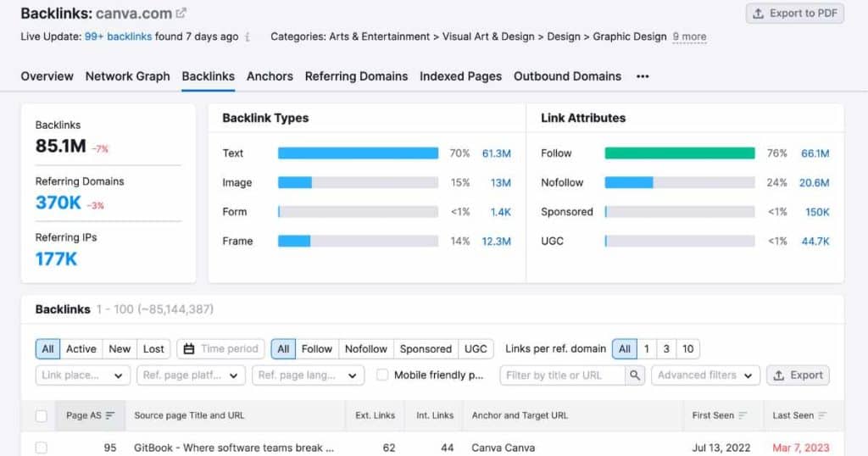Click the Export to PDF button
The height and width of the screenshot is (456, 868).
tap(795, 14)
